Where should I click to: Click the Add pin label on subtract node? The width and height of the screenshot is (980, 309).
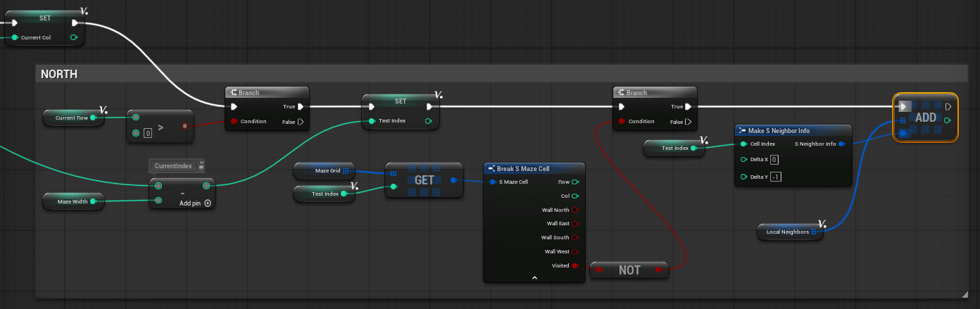[189, 203]
